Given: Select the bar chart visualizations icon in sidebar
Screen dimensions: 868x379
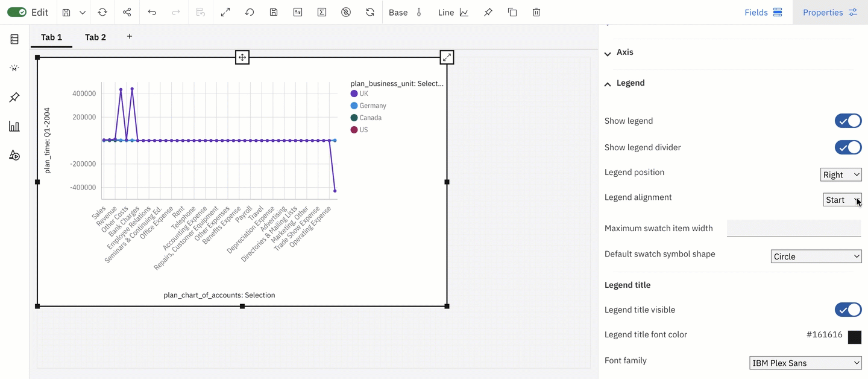Looking at the screenshot, I should coord(14,126).
